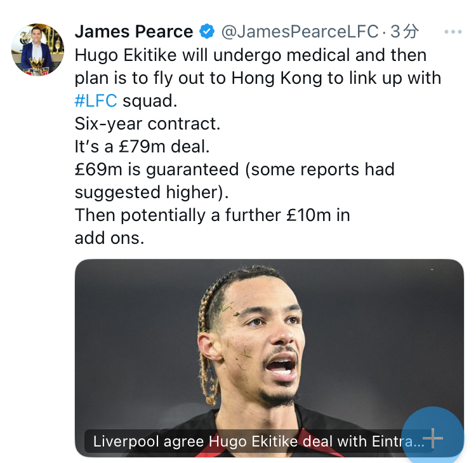Click the 'fly out to Hong Kong' text line

click(258, 78)
